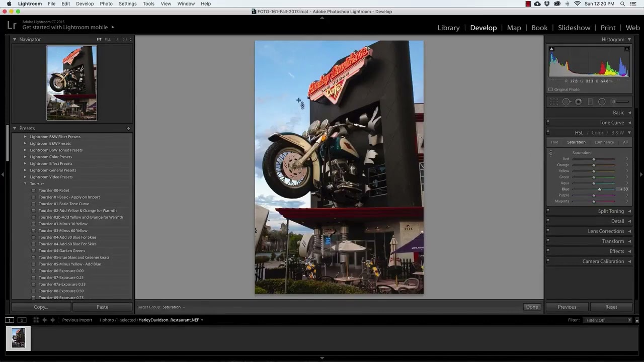644x362 pixels.
Task: Click the Previous button
Action: tap(567, 307)
